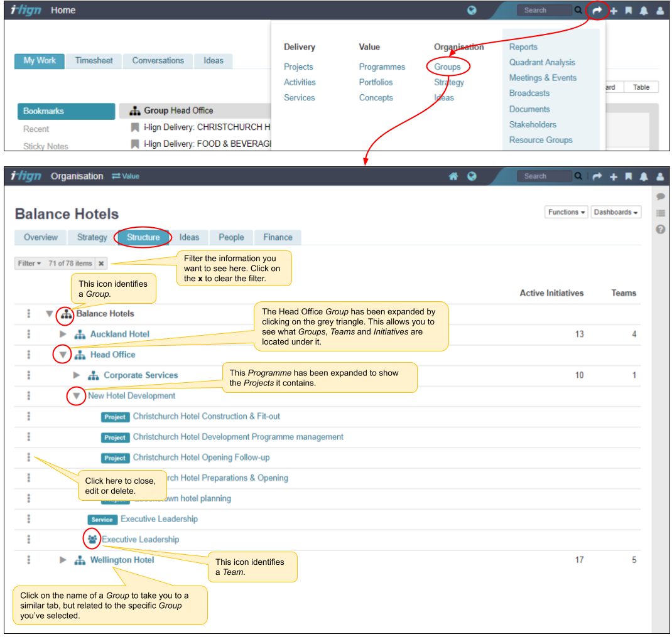Click the list icon in right sidebar
The image size is (672, 637).
coord(661,213)
